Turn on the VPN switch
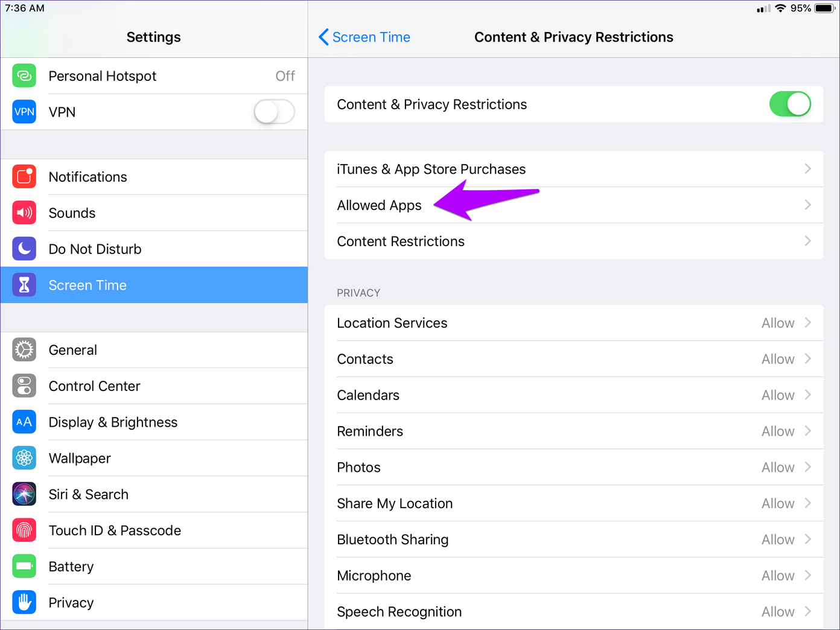This screenshot has height=630, width=840. pos(274,112)
